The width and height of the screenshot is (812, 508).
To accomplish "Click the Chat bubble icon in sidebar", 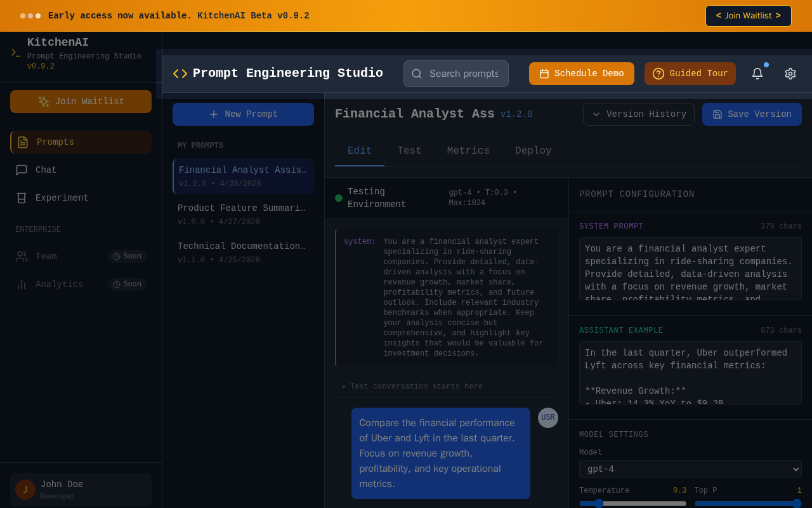I will pos(22,170).
